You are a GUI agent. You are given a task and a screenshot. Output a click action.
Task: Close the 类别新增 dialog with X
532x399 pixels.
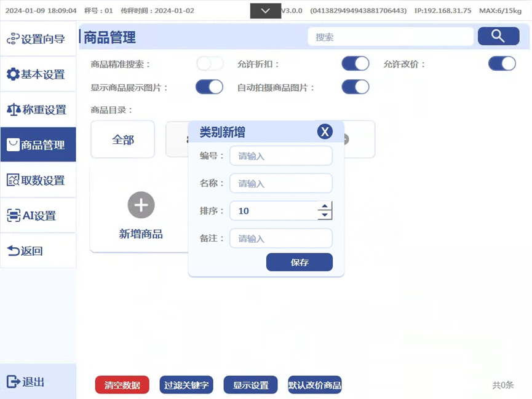pos(325,131)
